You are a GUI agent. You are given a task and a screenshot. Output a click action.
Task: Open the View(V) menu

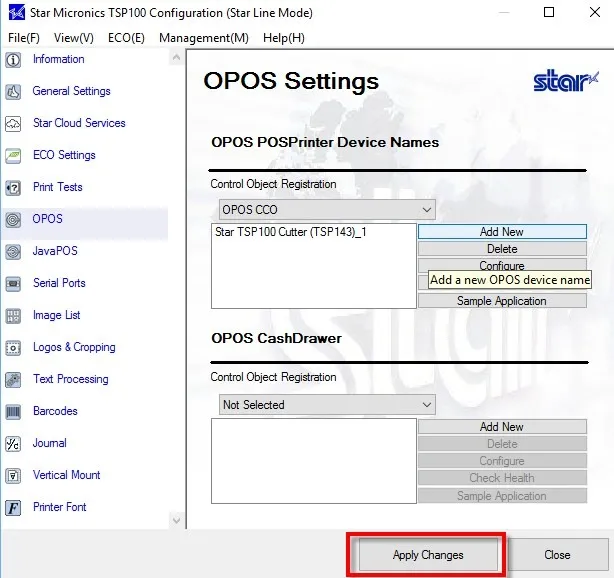pos(74,38)
